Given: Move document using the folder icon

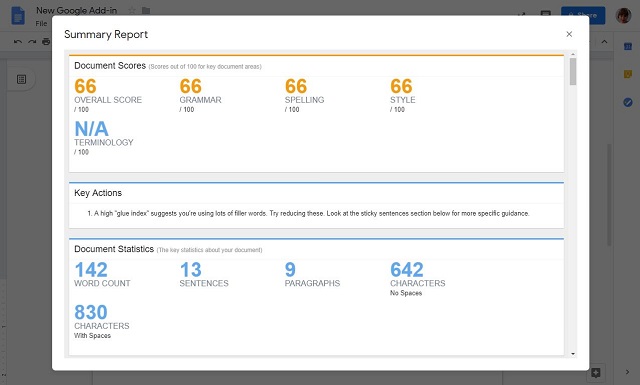Looking at the screenshot, I should tap(146, 11).
